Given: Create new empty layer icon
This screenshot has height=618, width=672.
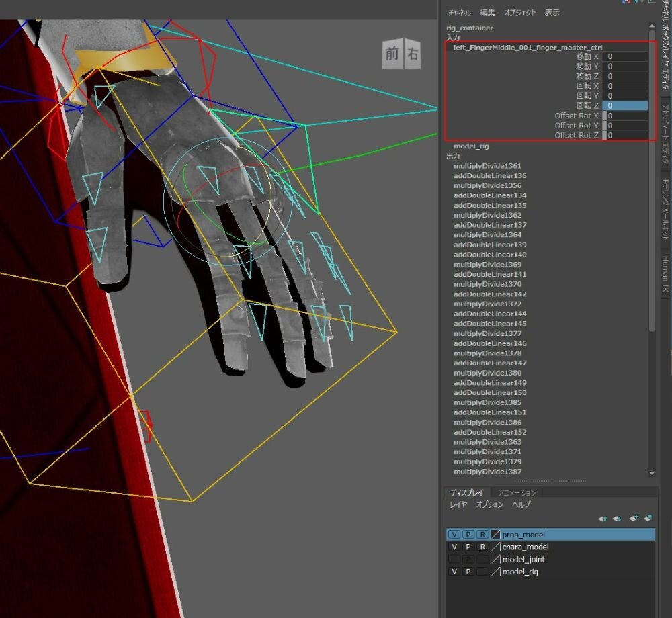Looking at the screenshot, I should click(633, 519).
